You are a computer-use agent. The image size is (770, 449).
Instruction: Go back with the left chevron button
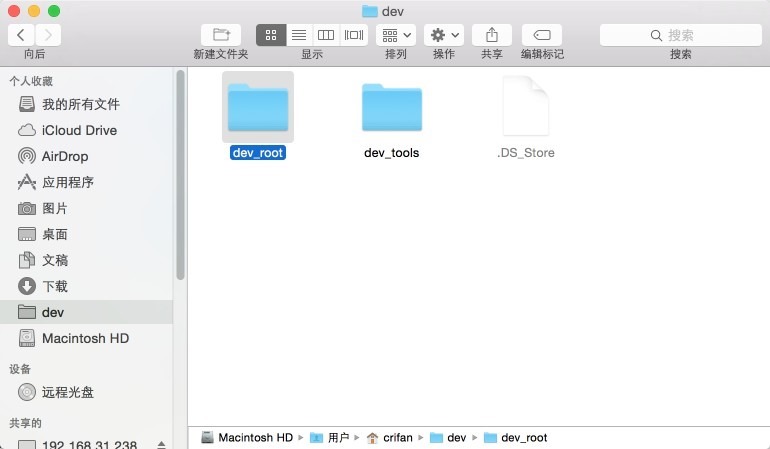[21, 35]
